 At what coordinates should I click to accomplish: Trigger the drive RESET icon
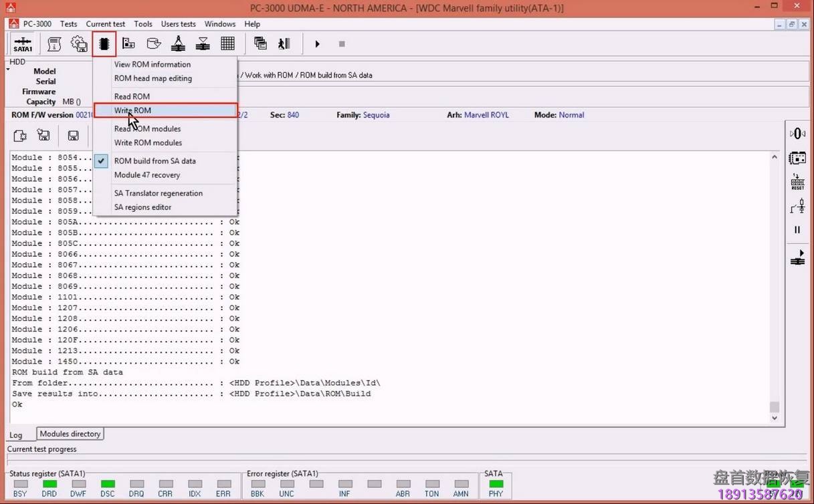coord(797,181)
